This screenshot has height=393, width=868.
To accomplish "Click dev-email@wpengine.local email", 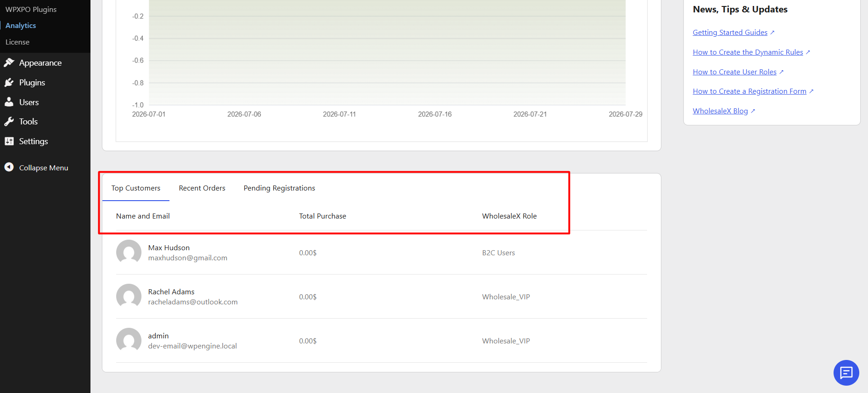I will click(192, 346).
